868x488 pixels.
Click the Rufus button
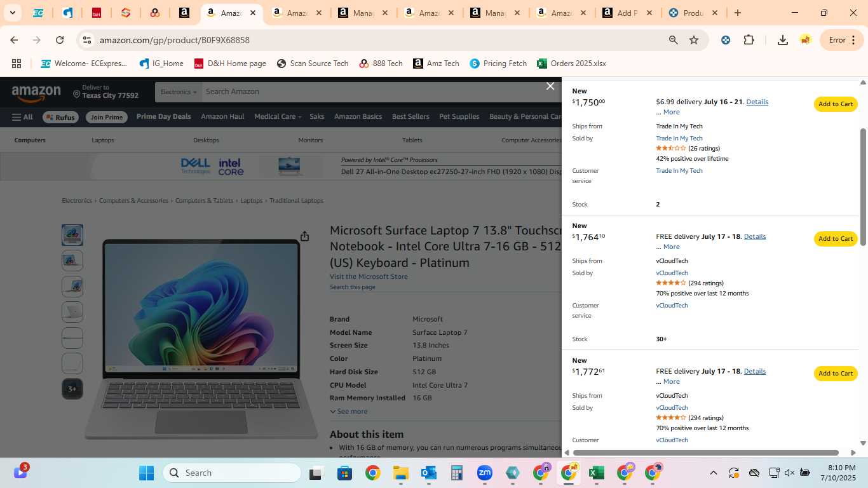pyautogui.click(x=60, y=118)
